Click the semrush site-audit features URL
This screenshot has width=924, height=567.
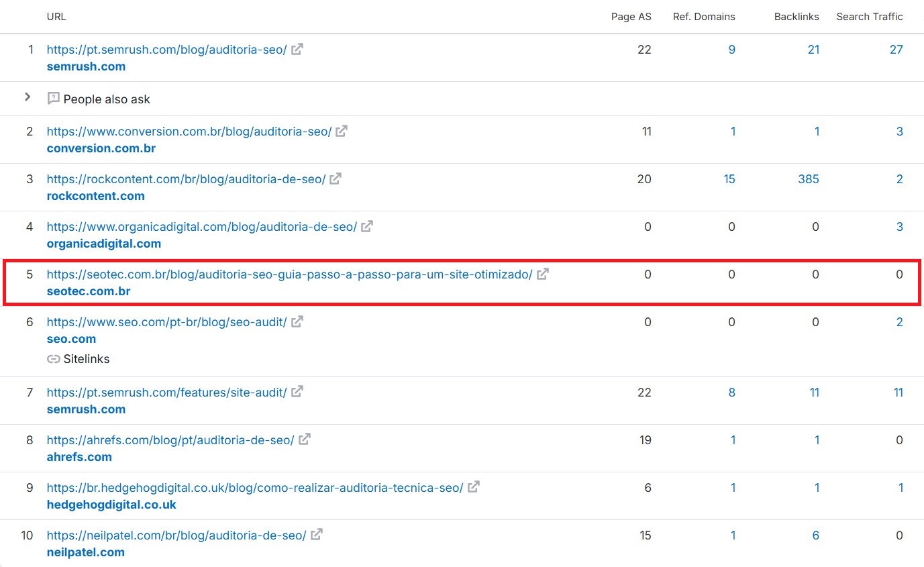(x=166, y=393)
